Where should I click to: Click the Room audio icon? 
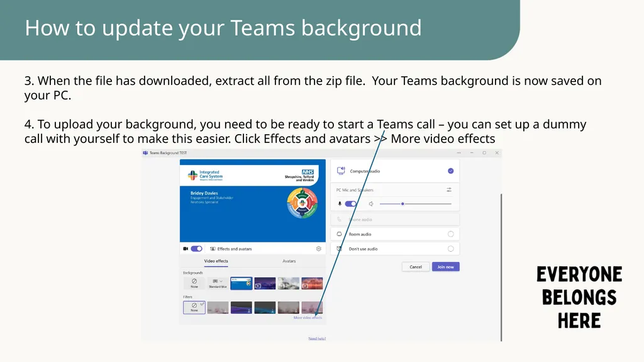tap(339, 234)
